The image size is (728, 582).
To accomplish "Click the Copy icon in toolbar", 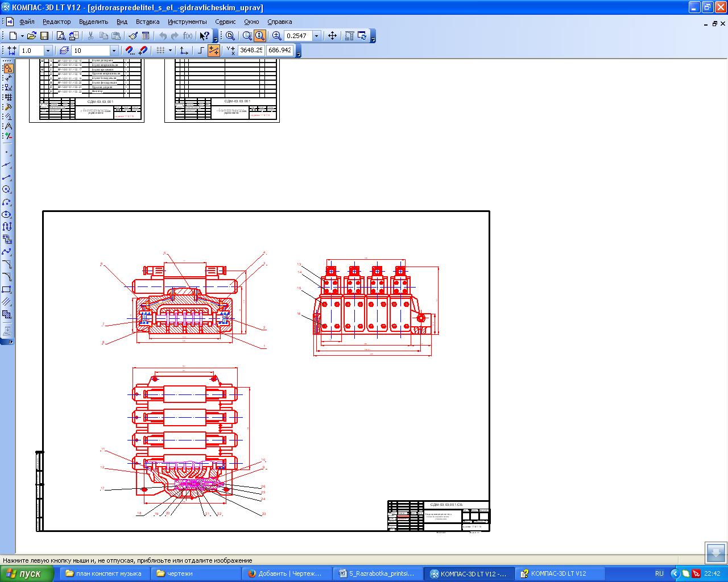I will [x=104, y=36].
